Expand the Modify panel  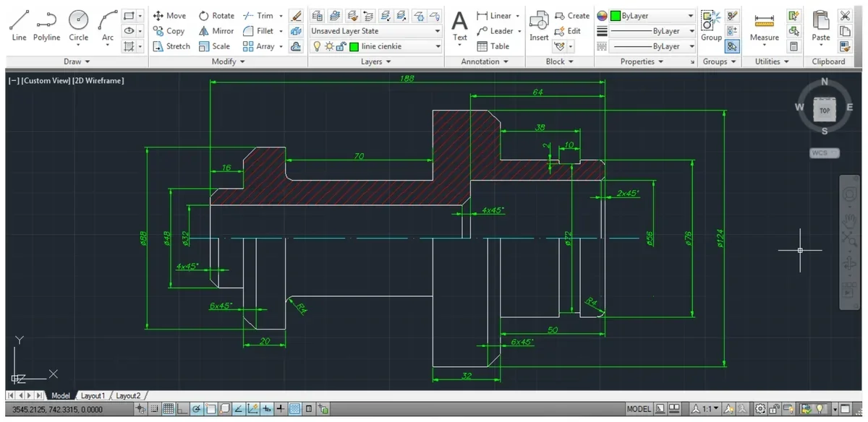228,62
